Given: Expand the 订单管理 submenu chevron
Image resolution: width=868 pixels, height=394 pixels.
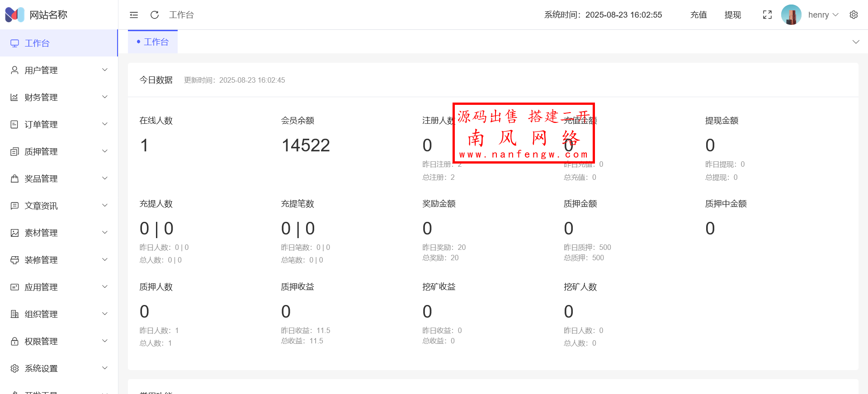Looking at the screenshot, I should pyautogui.click(x=105, y=124).
